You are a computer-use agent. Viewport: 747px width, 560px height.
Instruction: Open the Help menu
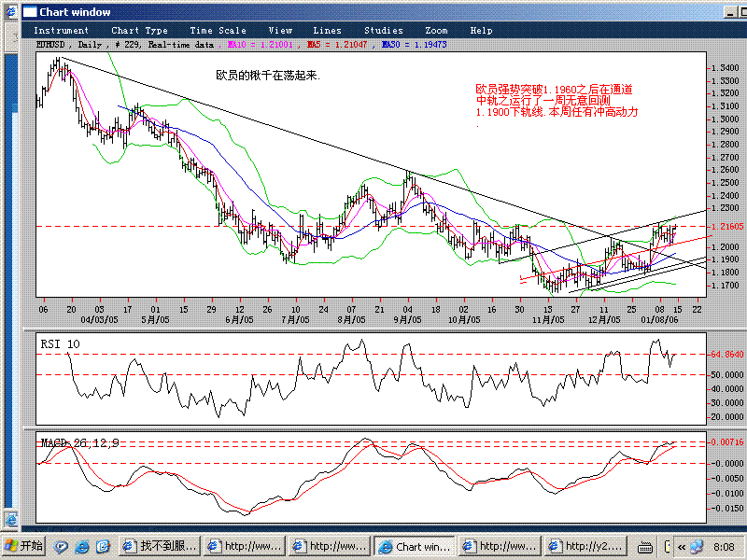click(481, 31)
